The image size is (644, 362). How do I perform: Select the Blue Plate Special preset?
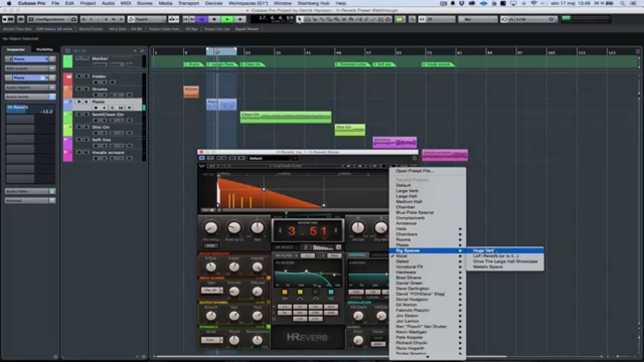click(415, 213)
